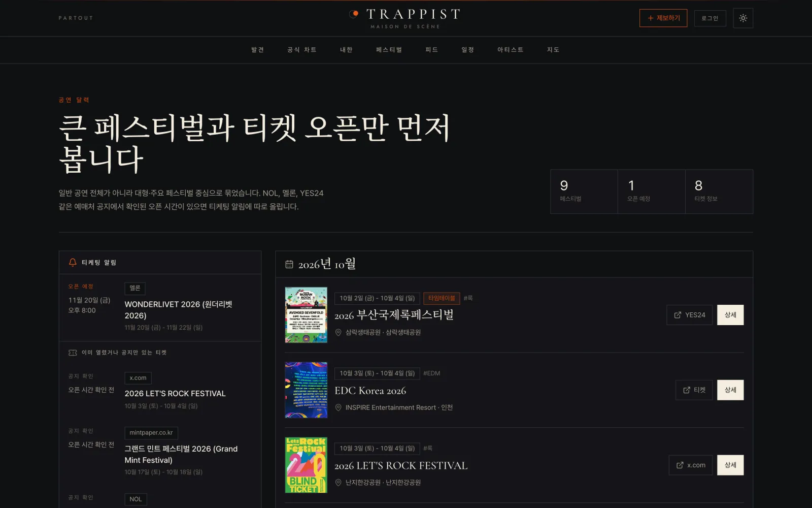Click the mintpaper.co.kr source tag

151,433
